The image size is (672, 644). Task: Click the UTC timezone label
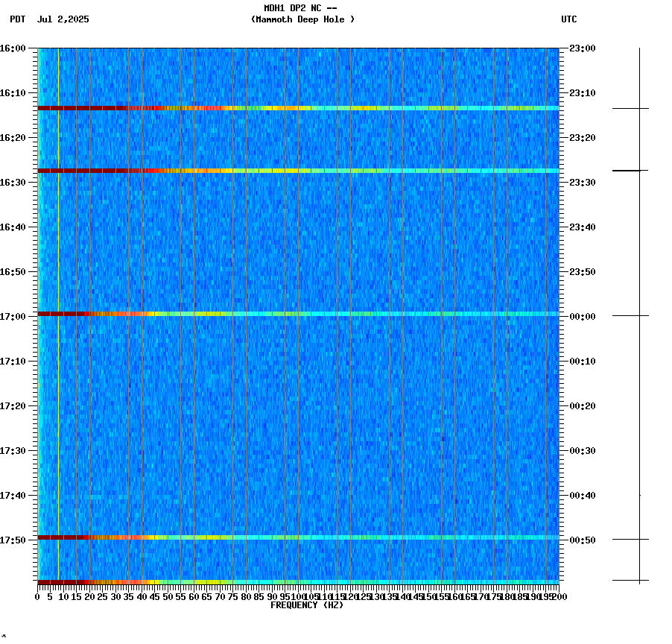click(x=570, y=20)
